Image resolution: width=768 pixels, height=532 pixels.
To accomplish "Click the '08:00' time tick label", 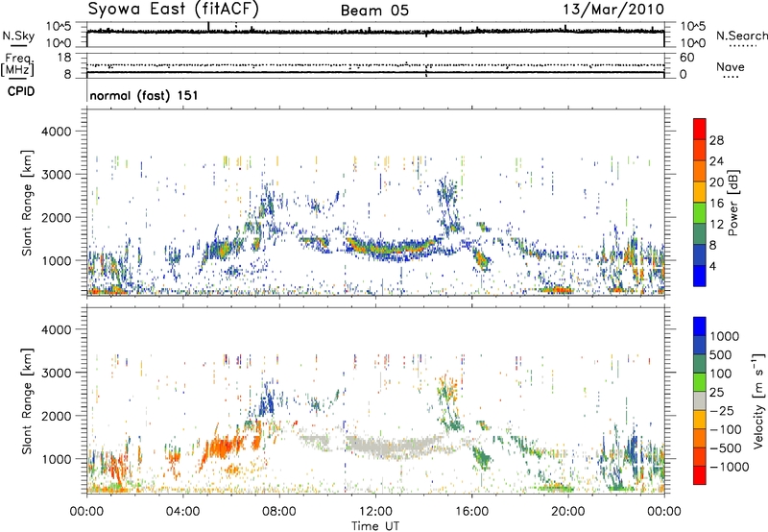I will [x=279, y=512].
